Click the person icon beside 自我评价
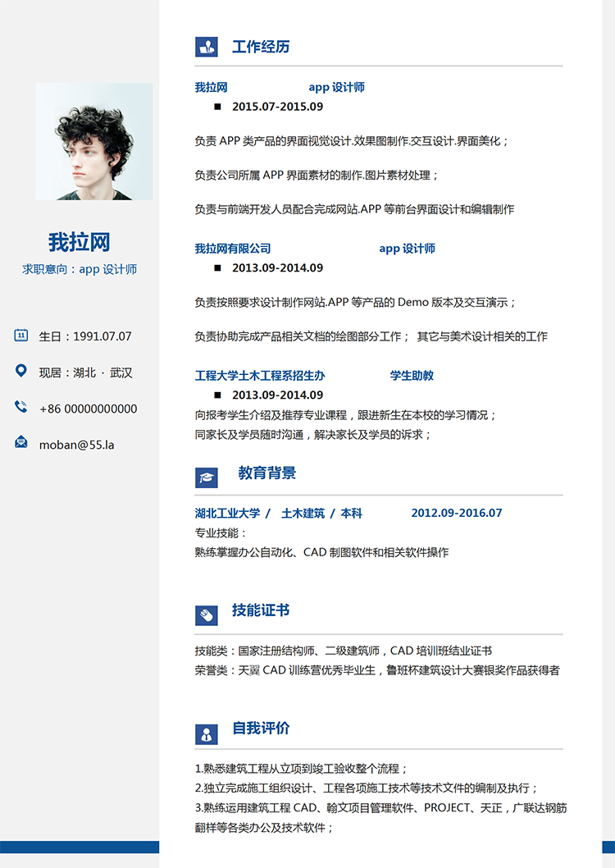Image resolution: width=615 pixels, height=868 pixels. pyautogui.click(x=206, y=733)
